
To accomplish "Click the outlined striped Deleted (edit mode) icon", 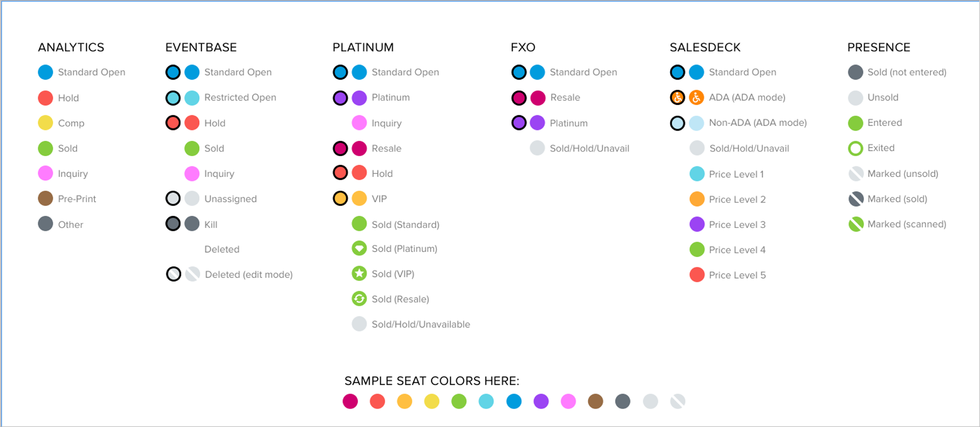I will [x=174, y=274].
